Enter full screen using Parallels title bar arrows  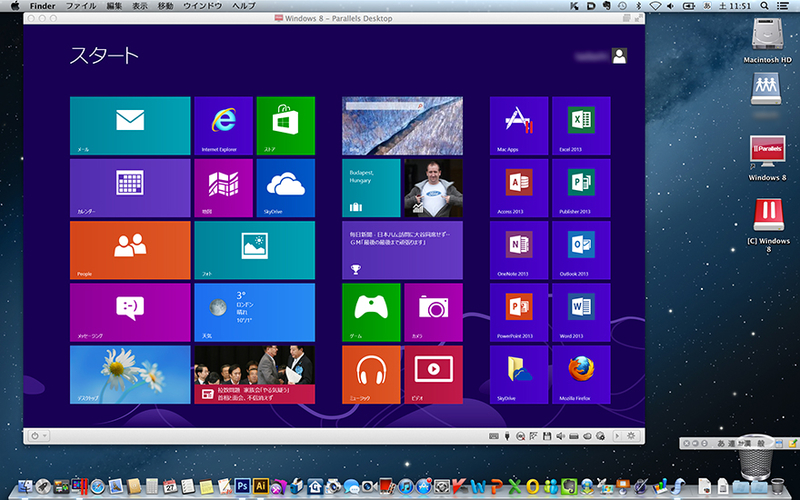(x=638, y=18)
